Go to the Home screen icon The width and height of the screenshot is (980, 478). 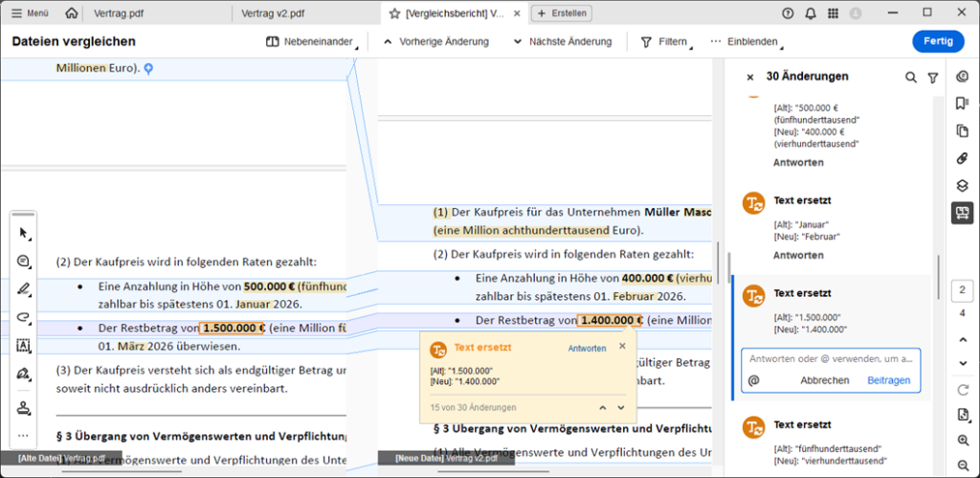tap(72, 13)
